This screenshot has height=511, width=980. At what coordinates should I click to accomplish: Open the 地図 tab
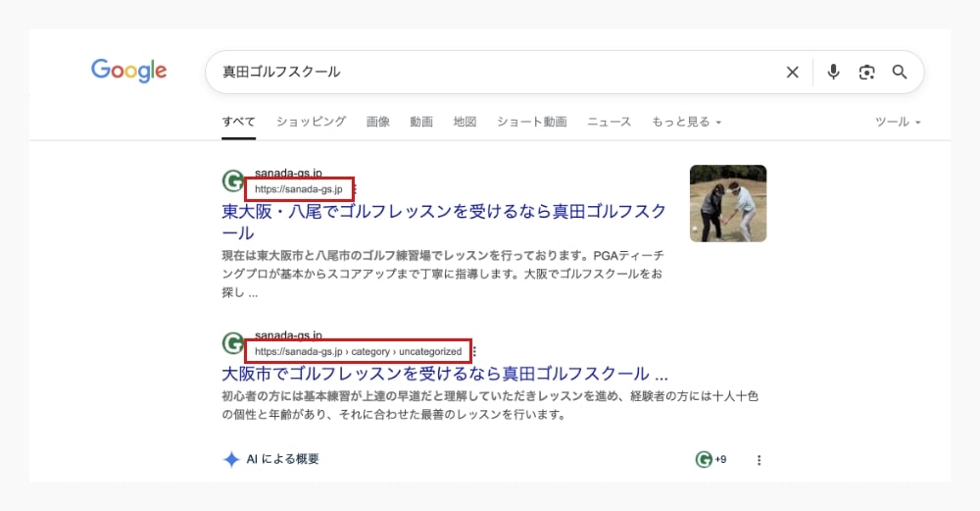[465, 122]
